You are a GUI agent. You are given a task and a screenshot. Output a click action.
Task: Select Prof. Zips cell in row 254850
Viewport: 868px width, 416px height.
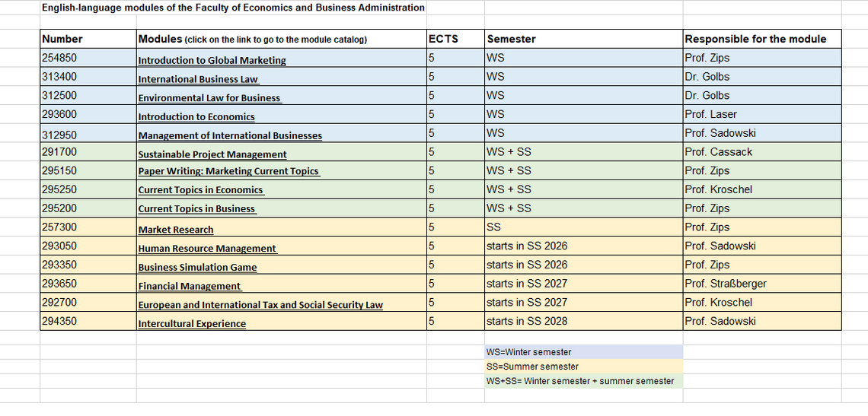762,58
